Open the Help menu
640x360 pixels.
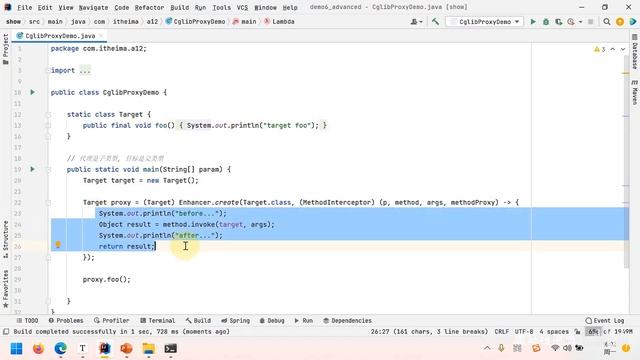[290, 7]
